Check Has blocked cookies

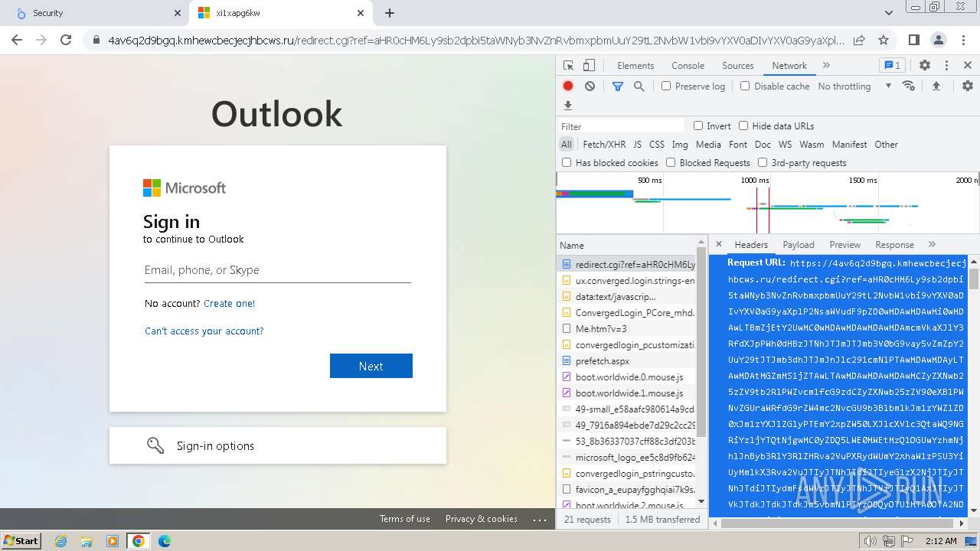[x=567, y=162]
